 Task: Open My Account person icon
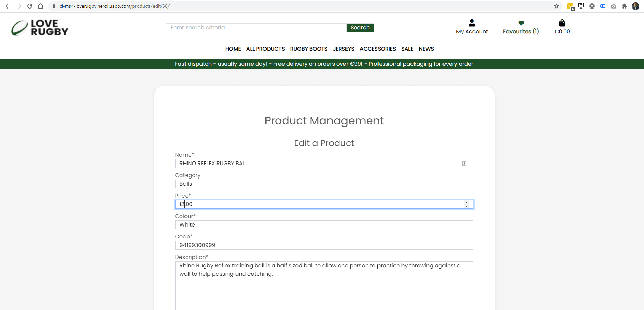[472, 23]
